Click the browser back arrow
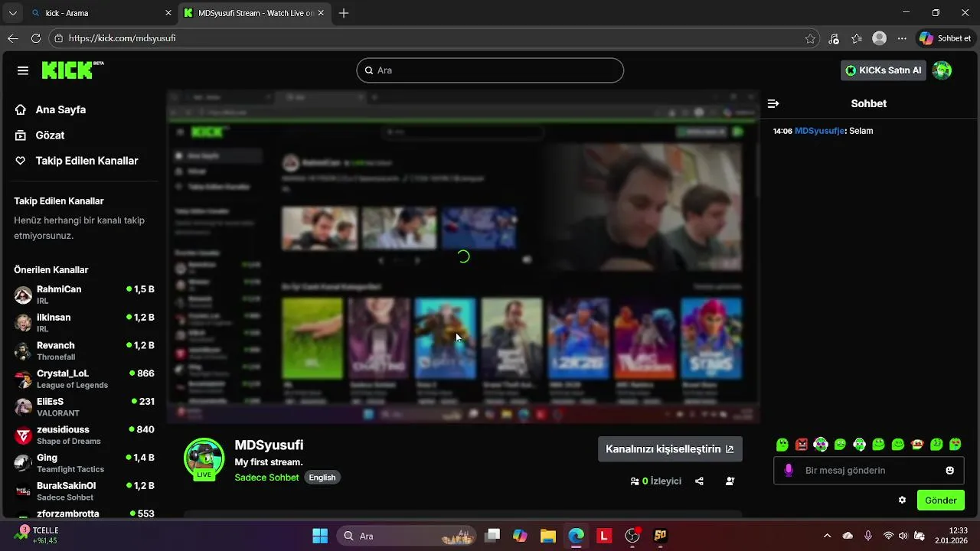980x551 pixels. coord(13,38)
